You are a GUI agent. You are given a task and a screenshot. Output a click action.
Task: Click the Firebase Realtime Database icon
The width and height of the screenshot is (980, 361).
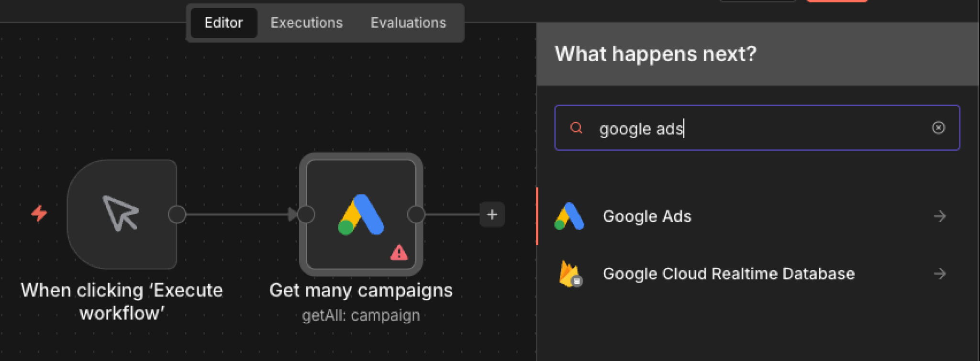[569, 273]
